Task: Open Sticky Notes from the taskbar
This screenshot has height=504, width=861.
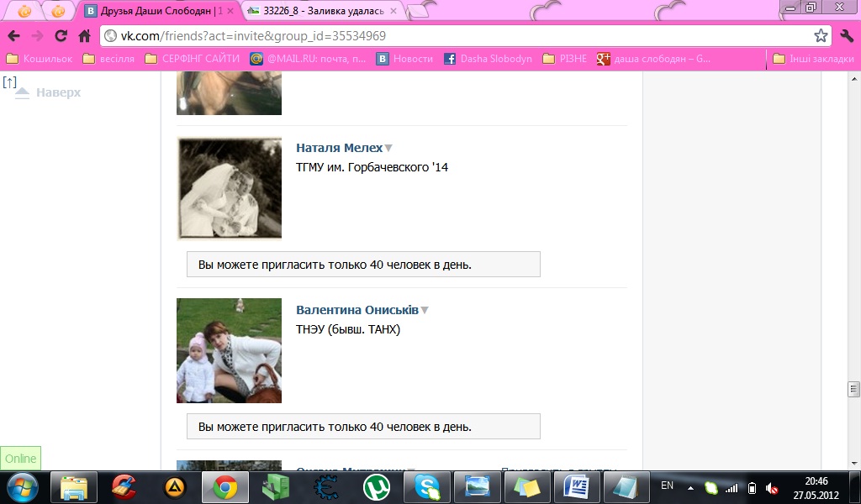Action: coord(528,487)
